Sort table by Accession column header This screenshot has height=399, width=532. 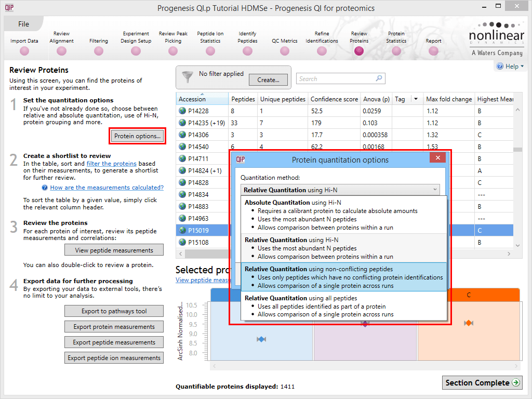click(x=202, y=99)
